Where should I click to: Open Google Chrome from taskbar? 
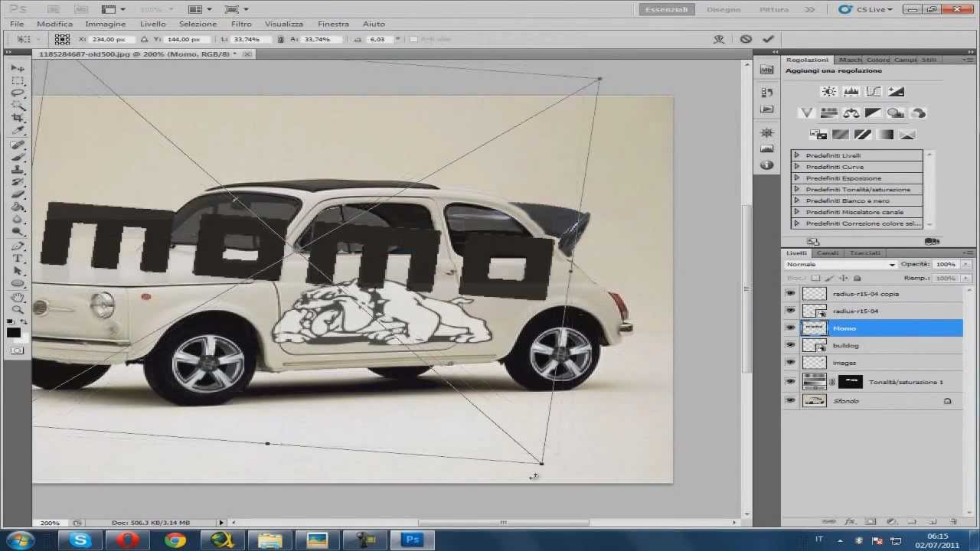coord(175,540)
